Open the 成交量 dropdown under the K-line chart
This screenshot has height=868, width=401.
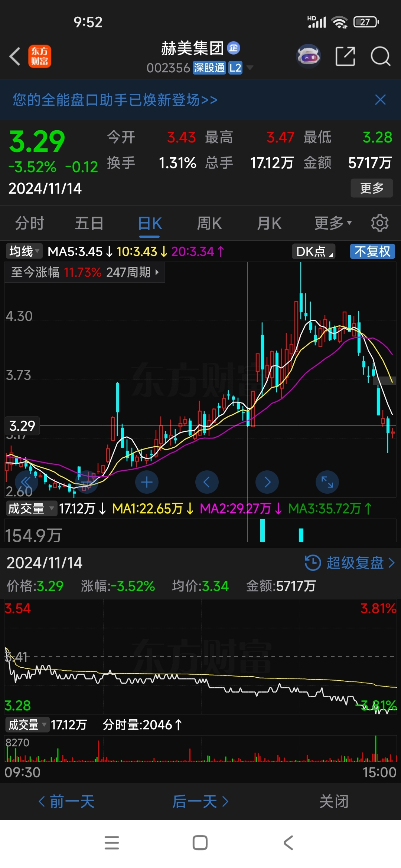click(31, 508)
